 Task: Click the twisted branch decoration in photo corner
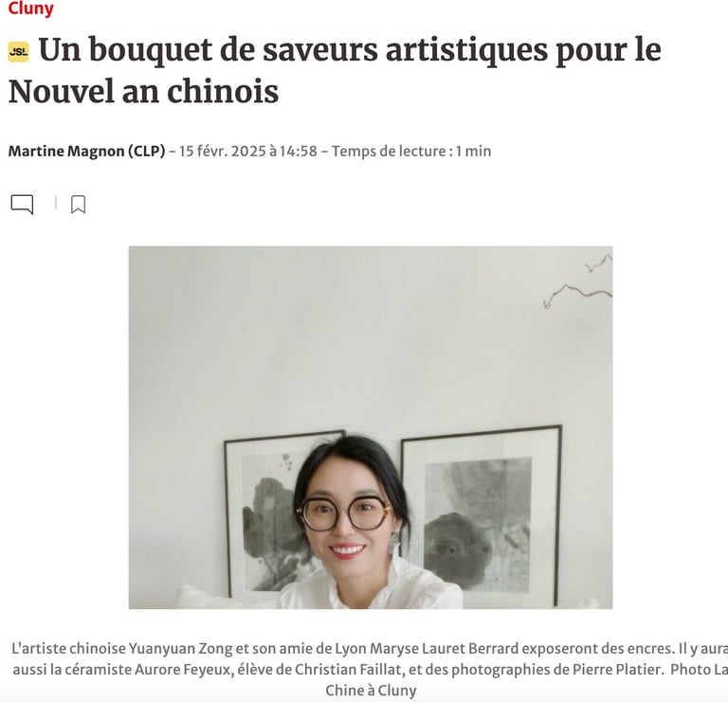pyautogui.click(x=577, y=282)
